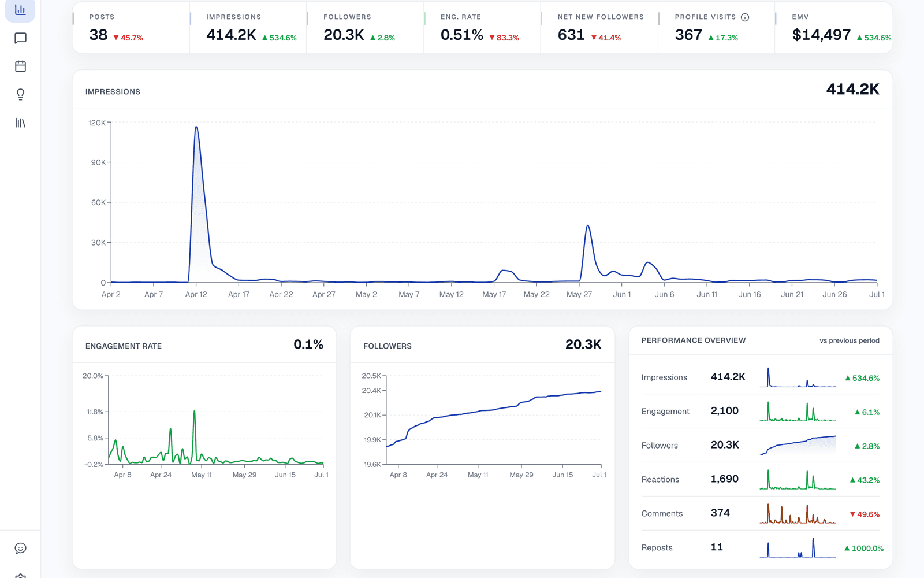Open the messages speech bubble sidebar icon

(20, 38)
